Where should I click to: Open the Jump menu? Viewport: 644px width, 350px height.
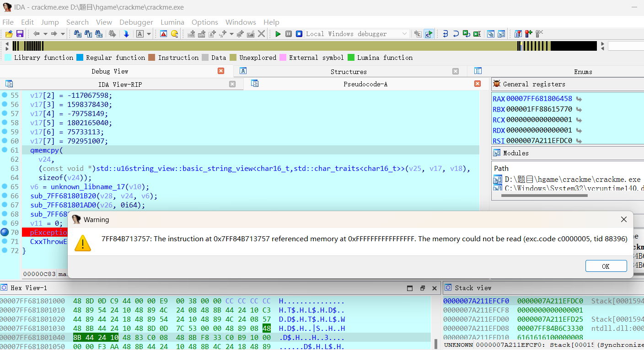click(50, 22)
